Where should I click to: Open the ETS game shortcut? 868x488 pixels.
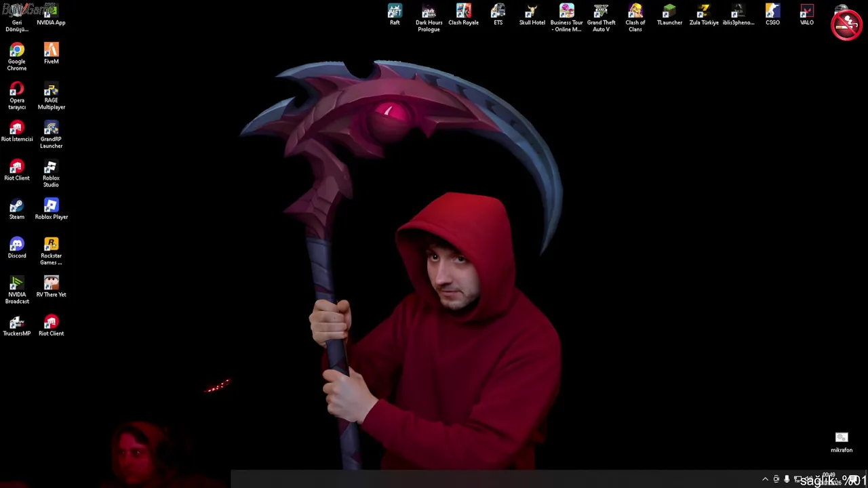click(x=498, y=15)
